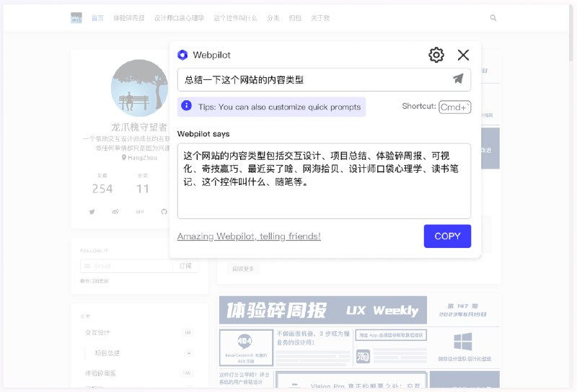
Task: Send the prompt with paper plane icon
Action: click(x=458, y=79)
